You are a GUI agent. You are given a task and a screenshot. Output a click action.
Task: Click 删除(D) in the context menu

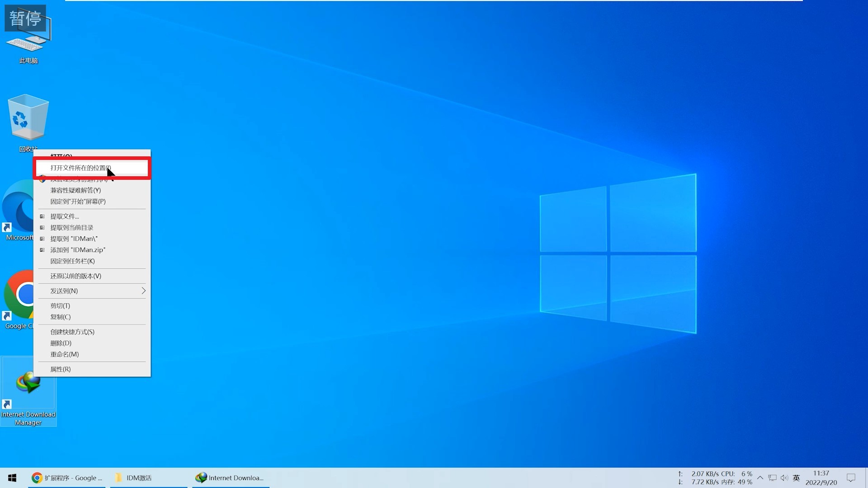[x=61, y=343]
